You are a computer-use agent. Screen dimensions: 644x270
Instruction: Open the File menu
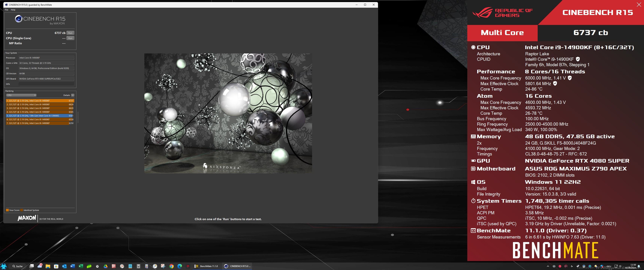point(7,10)
